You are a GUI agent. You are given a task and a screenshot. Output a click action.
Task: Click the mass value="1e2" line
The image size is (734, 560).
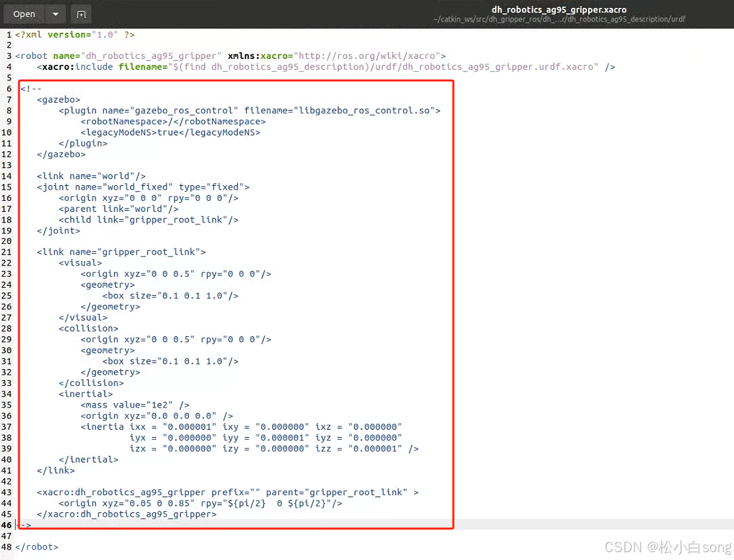(135, 405)
